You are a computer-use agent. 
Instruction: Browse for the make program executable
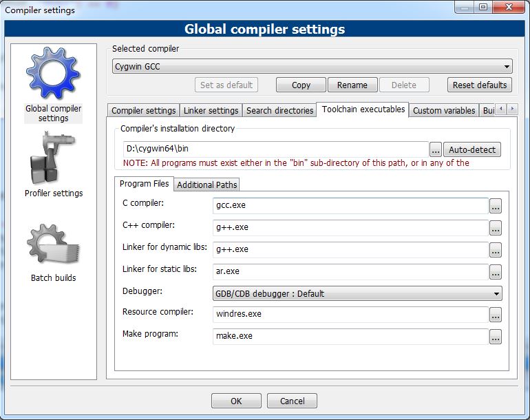tap(496, 337)
